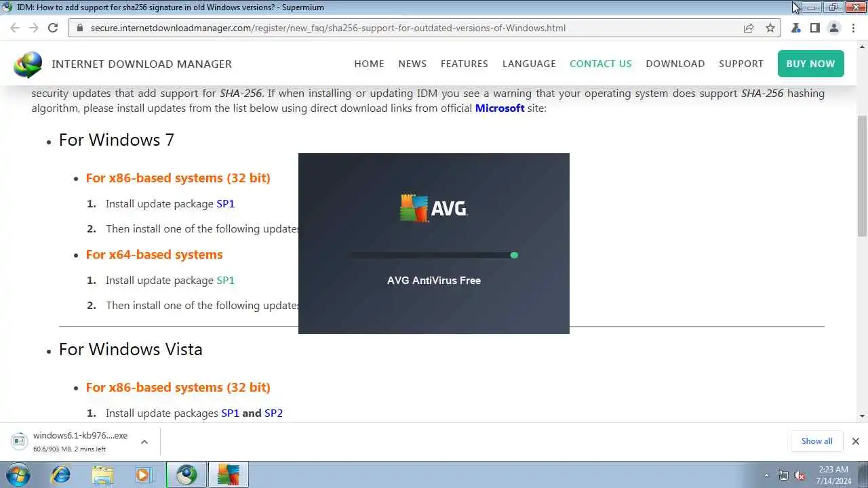Click the browser forward arrow

click(34, 28)
